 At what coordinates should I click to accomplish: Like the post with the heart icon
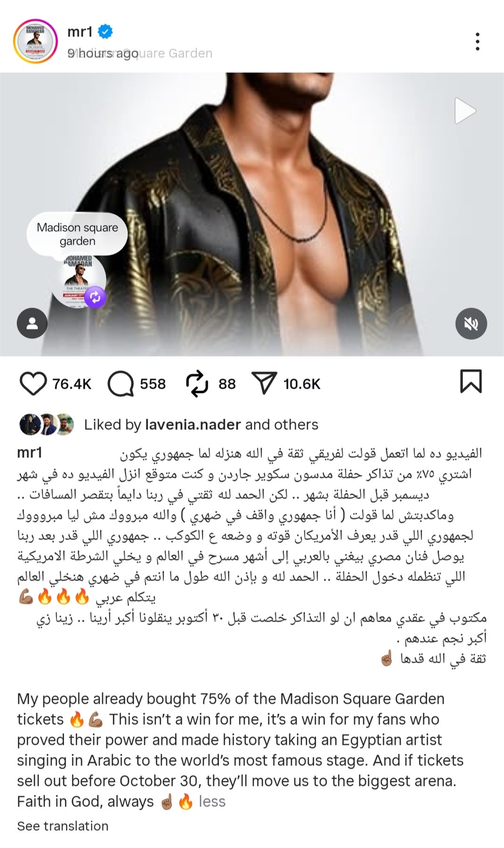coord(33,383)
